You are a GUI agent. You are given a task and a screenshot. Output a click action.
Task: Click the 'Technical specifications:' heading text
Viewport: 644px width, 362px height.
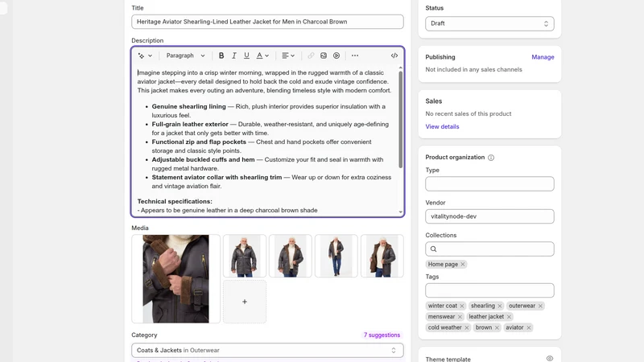175,202
